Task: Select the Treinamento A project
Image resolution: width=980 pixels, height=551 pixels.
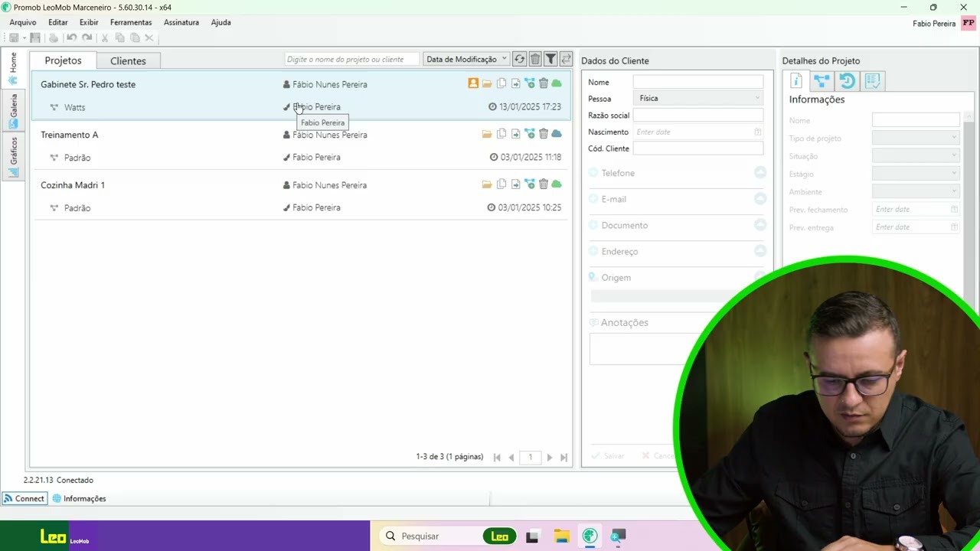Action: 70,135
